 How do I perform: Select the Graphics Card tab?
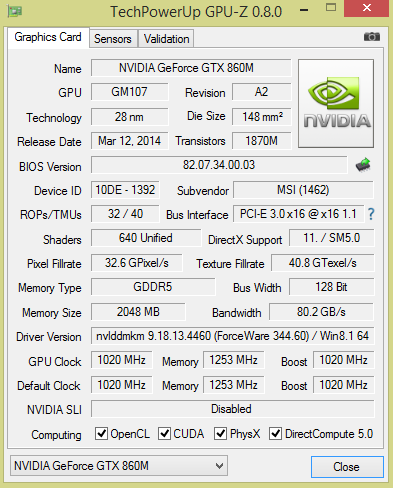(x=48, y=37)
